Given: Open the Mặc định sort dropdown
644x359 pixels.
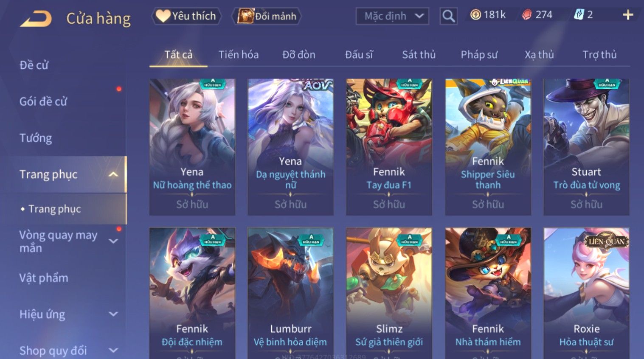Looking at the screenshot, I should pos(392,16).
